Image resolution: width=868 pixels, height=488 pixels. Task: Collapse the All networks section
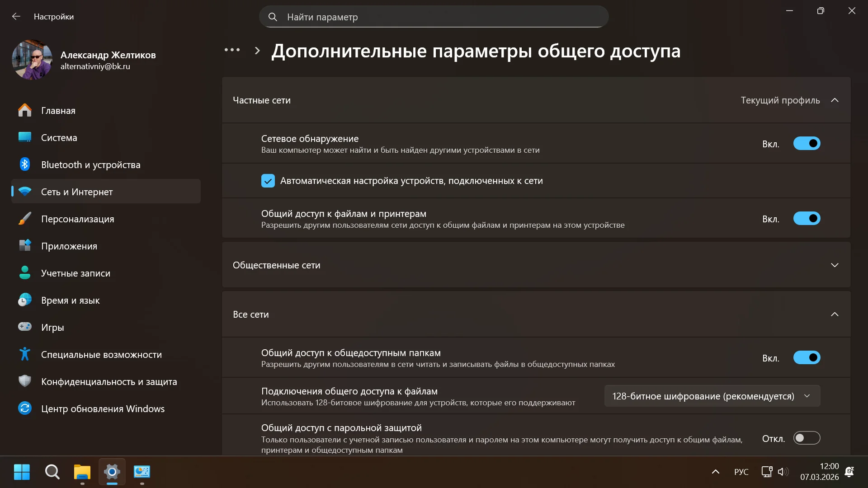point(835,314)
